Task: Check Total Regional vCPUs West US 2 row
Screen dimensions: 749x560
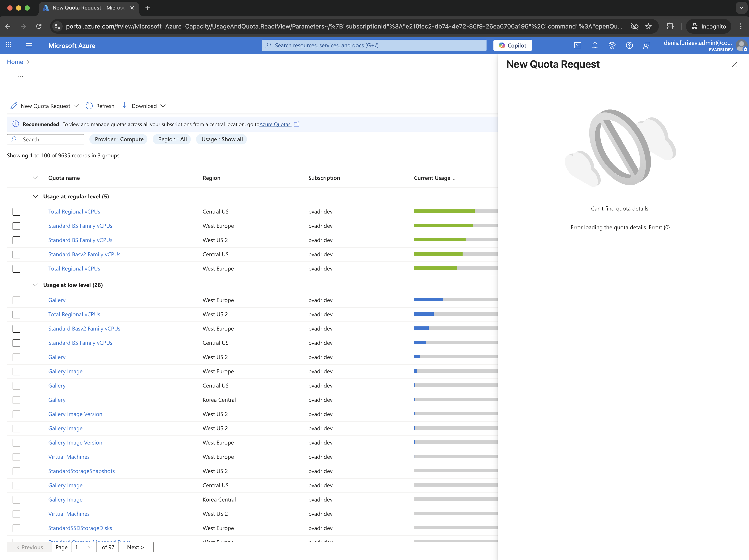Action: pyautogui.click(x=16, y=315)
